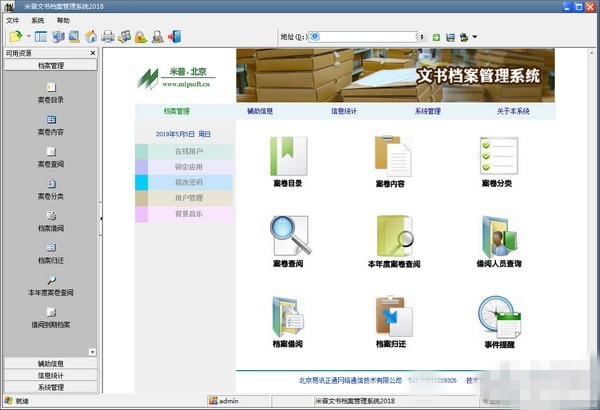
Task: Open the large 案卷目录 book icon
Action: pyautogui.click(x=288, y=156)
